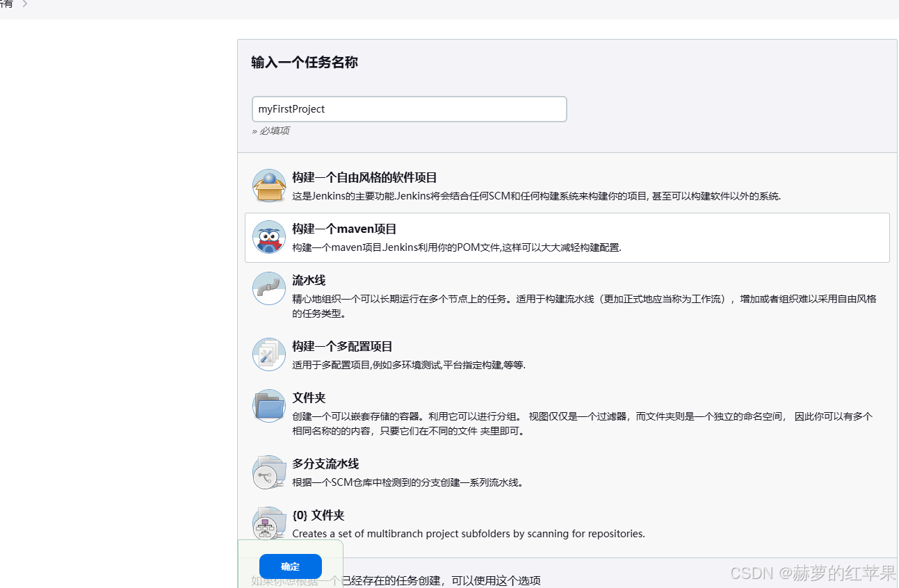899x588 pixels.
Task: Click the » 必填项 required hint
Action: [270, 131]
